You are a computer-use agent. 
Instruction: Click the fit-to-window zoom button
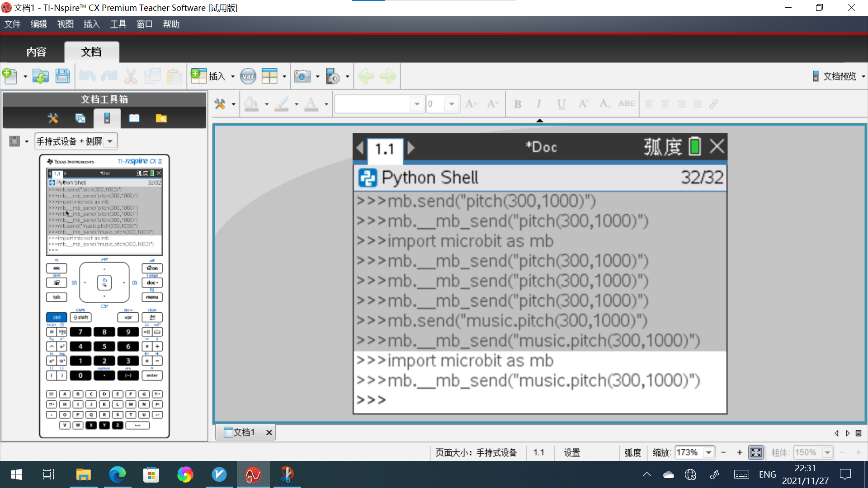[756, 452]
